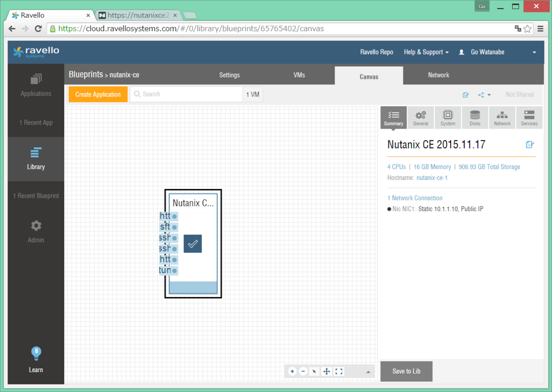Image resolution: width=552 pixels, height=392 pixels.
Task: Bookmark page with the star icon
Action: (527, 29)
